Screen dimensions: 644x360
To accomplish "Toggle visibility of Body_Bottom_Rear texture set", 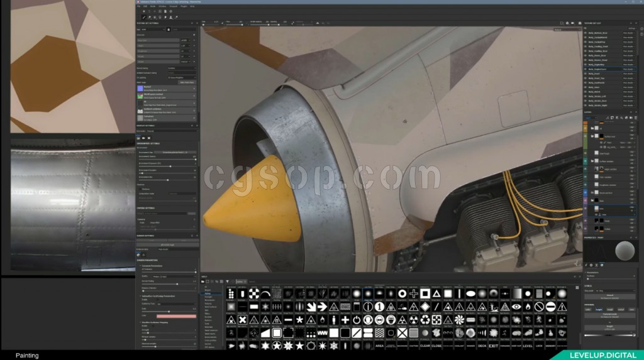I will pos(586,33).
